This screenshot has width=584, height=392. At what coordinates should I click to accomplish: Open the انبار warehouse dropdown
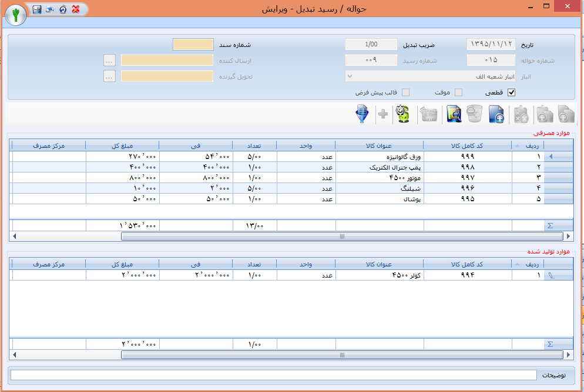pos(431,76)
